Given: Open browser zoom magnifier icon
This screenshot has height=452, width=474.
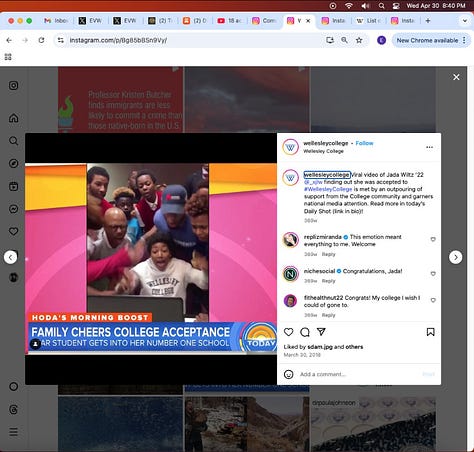Looking at the screenshot, I should 344,40.
